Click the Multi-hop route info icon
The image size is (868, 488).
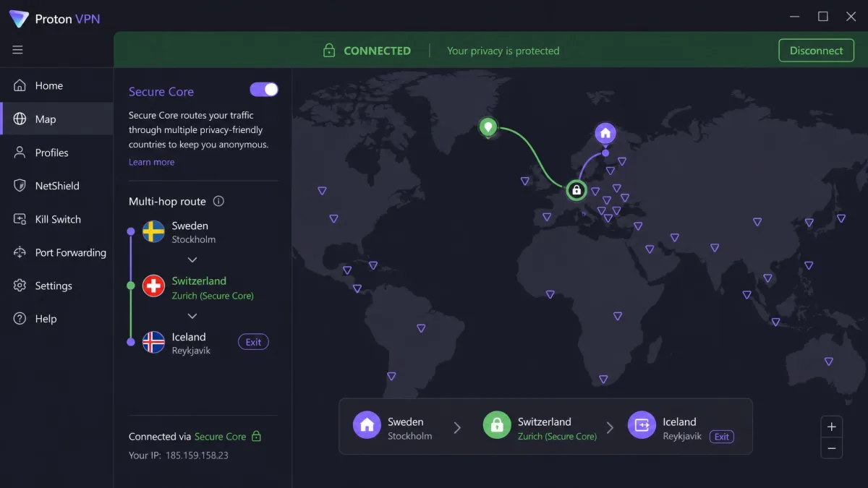click(218, 201)
